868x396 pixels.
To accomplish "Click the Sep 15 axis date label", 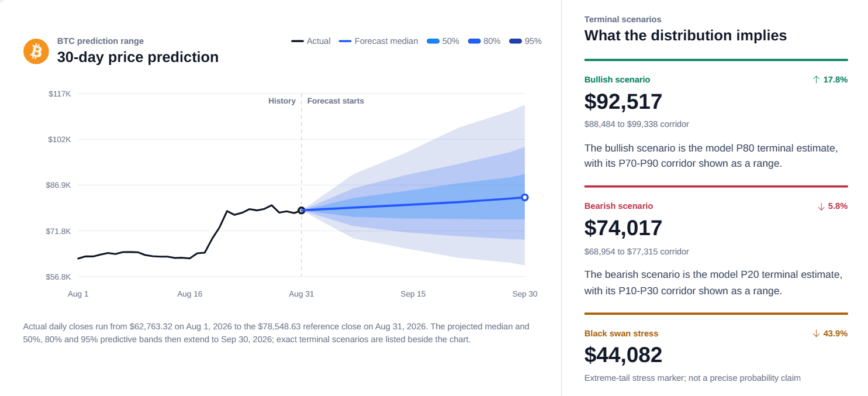I will (413, 294).
